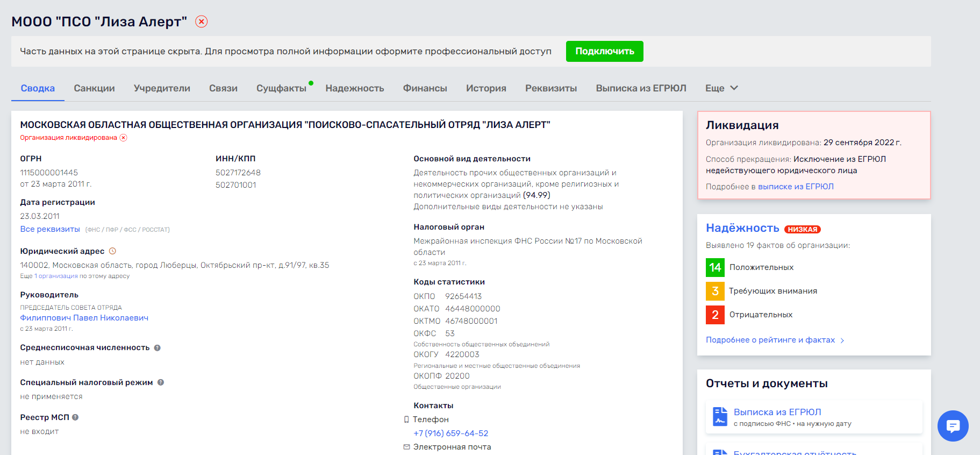Open the blue chat support bubble
The width and height of the screenshot is (980, 455).
pyautogui.click(x=953, y=426)
